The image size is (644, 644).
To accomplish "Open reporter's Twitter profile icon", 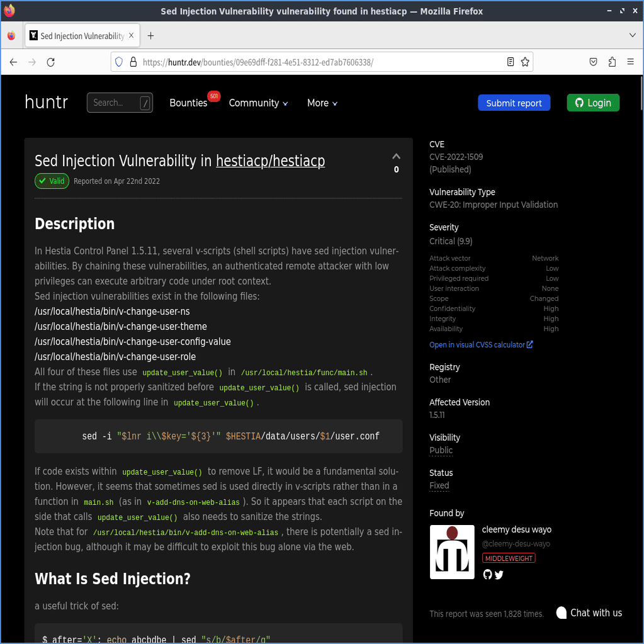I will click(x=499, y=575).
